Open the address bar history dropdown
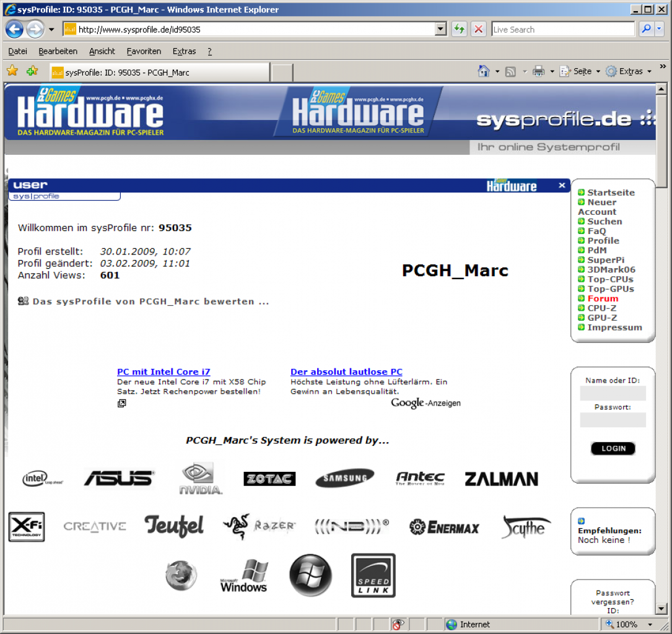The image size is (672, 634). [x=440, y=29]
